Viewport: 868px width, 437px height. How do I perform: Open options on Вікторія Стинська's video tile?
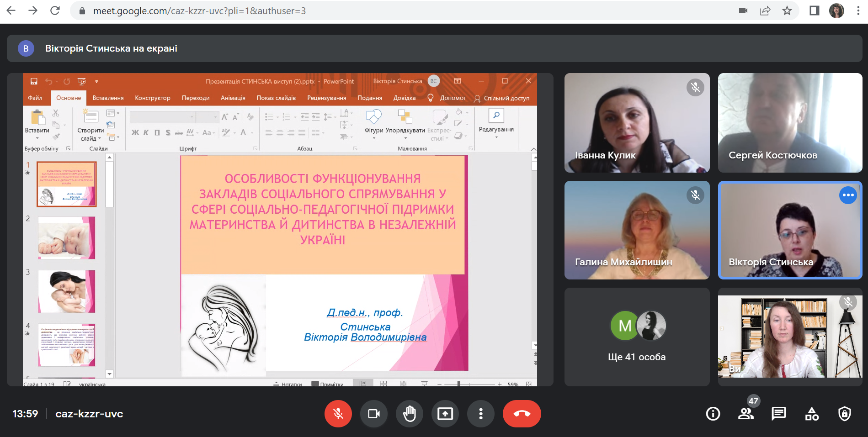[848, 195]
